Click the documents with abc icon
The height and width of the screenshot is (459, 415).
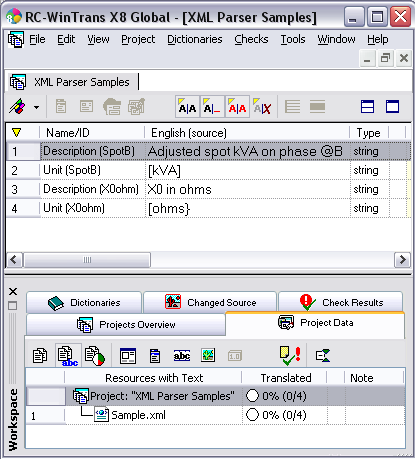pyautogui.click(x=68, y=355)
